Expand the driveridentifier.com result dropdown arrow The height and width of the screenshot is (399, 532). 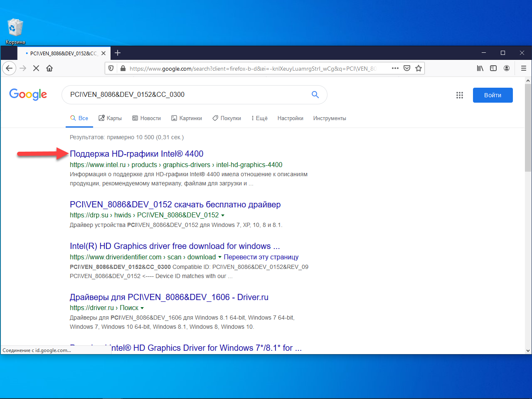click(220, 257)
